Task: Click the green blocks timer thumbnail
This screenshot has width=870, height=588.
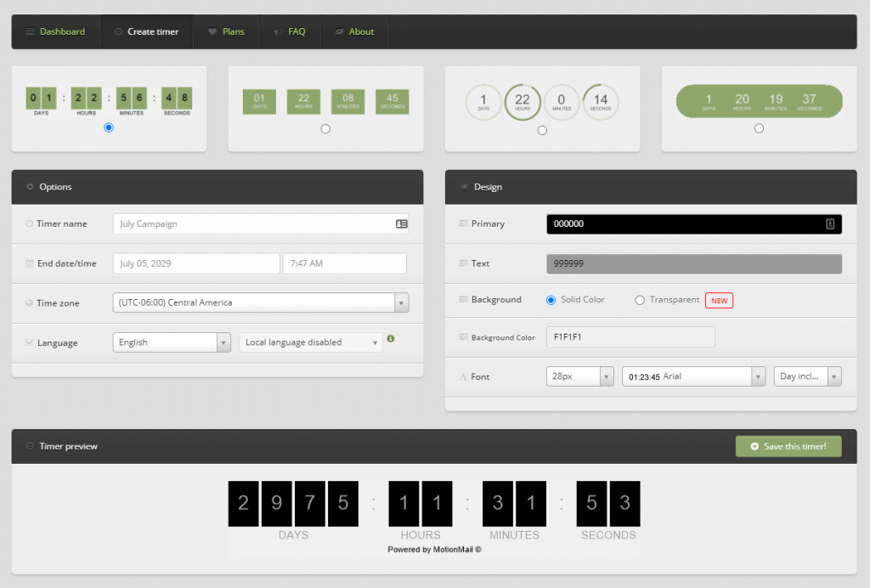Action: pos(325,101)
